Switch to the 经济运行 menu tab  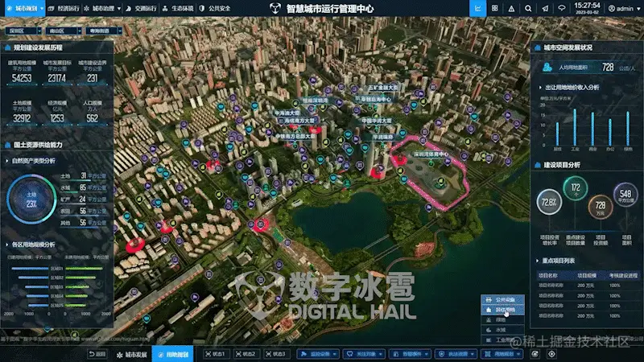tap(64, 8)
